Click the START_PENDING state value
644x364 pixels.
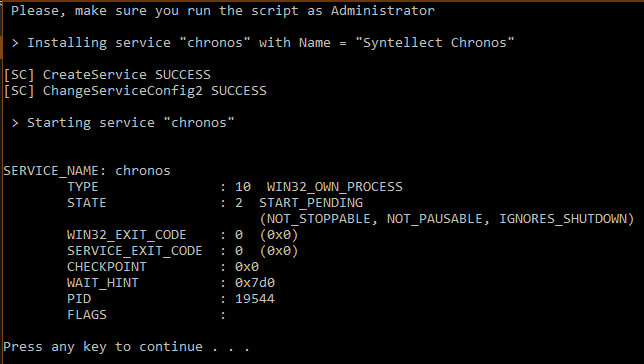coord(311,203)
